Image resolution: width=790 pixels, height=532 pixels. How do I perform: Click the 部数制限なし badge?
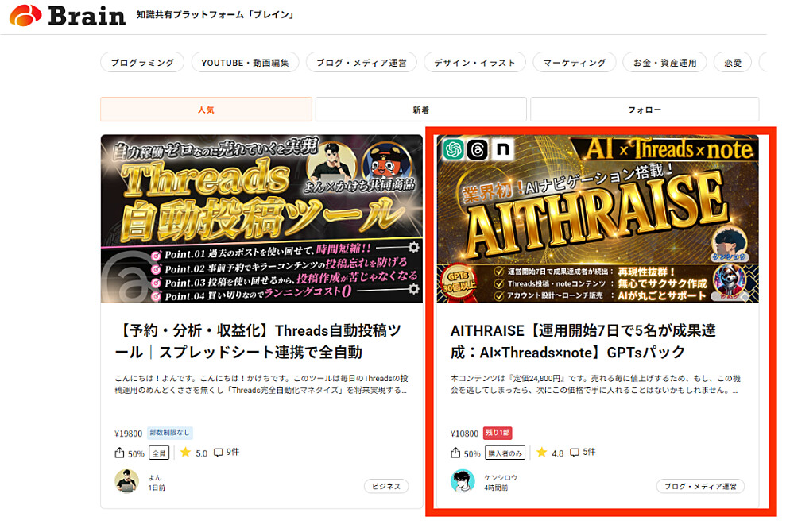tap(170, 433)
